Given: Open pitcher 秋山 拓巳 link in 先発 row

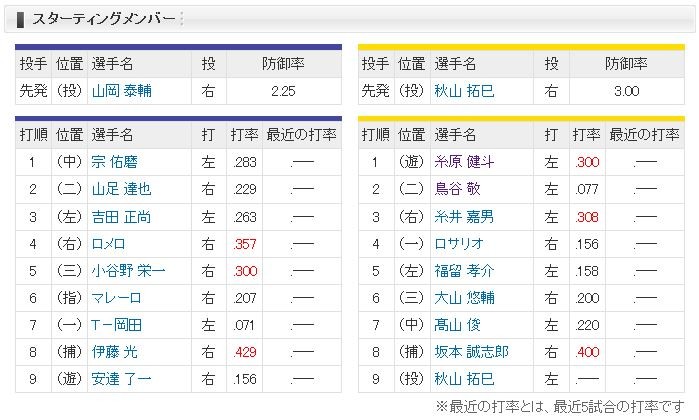Looking at the screenshot, I should point(467,90).
